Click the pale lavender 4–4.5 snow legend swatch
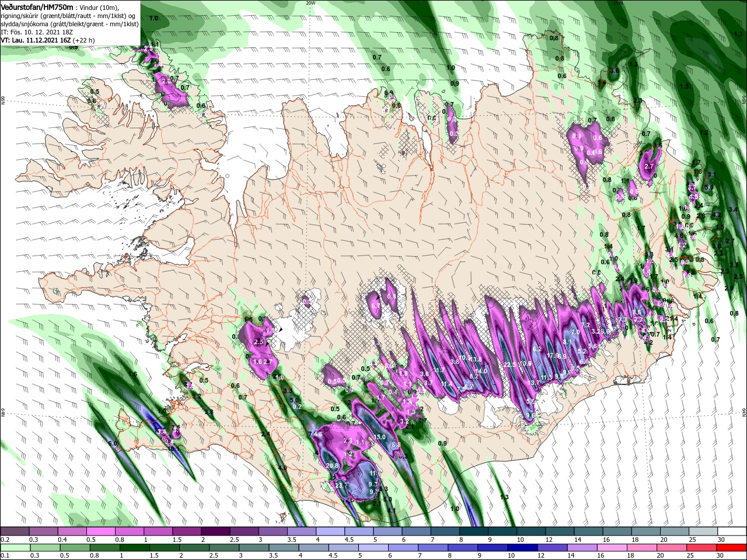 (x=330, y=531)
